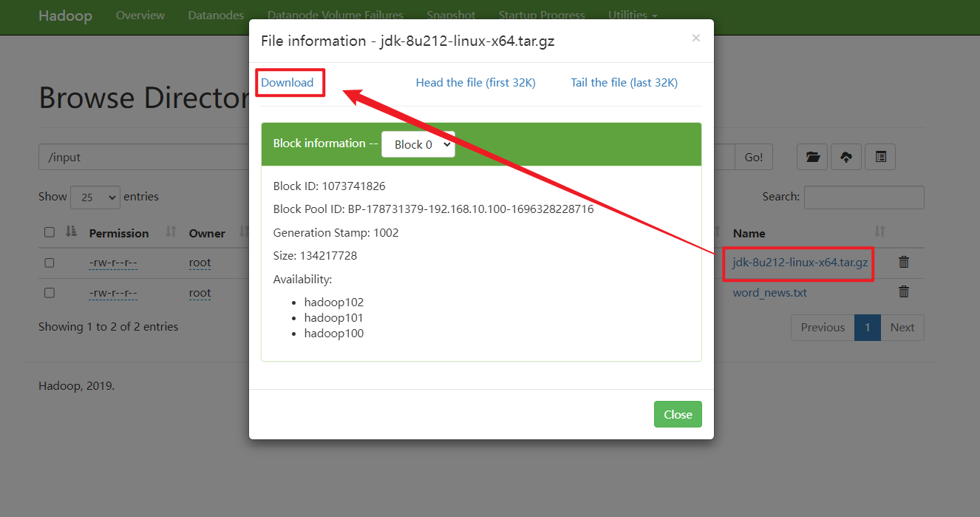980x517 pixels.
Task: Click hadoop102 in availability list
Action: pos(334,302)
